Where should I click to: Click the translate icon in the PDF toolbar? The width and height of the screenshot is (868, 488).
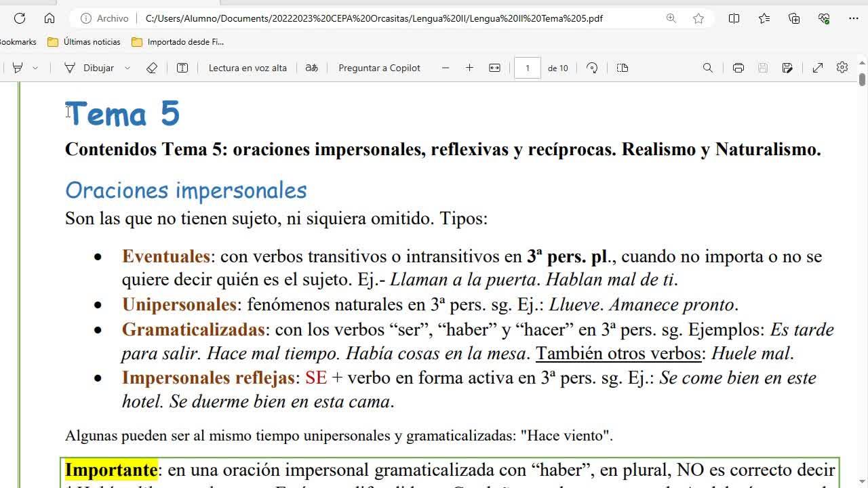[312, 68]
